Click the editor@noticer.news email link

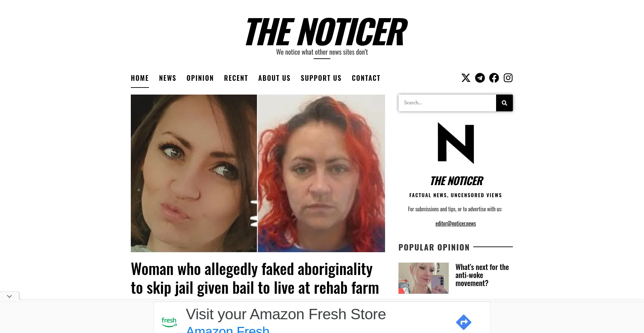tap(455, 224)
